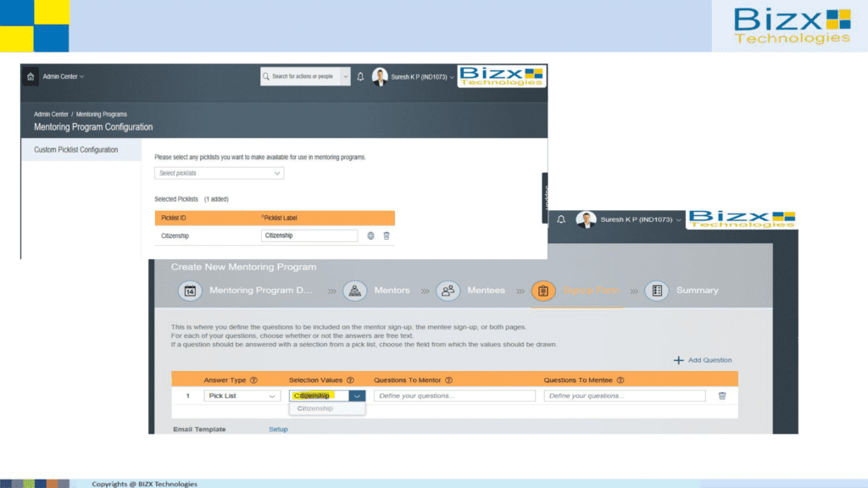Edit the Citizenship picklist label field
The image size is (868, 488).
coord(309,236)
